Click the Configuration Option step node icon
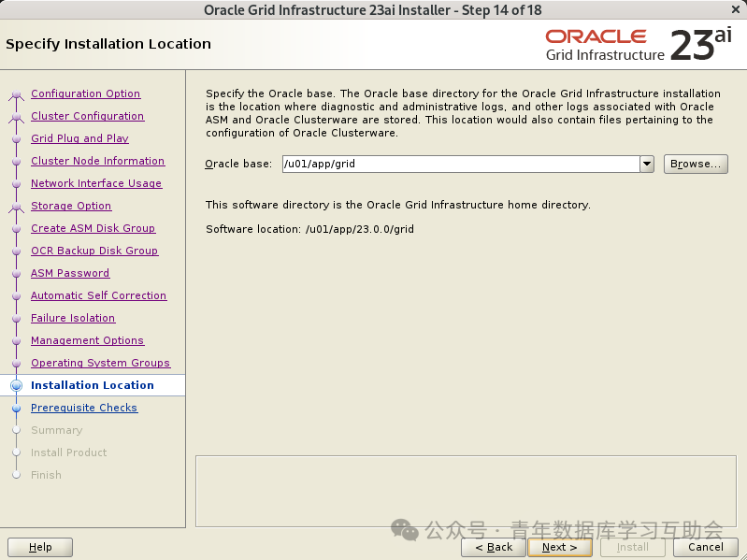 [16, 94]
